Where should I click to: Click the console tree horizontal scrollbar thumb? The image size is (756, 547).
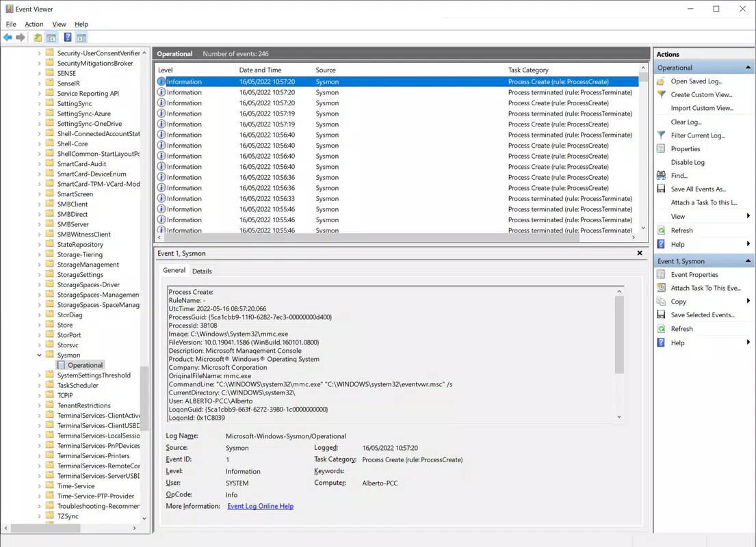click(45, 529)
